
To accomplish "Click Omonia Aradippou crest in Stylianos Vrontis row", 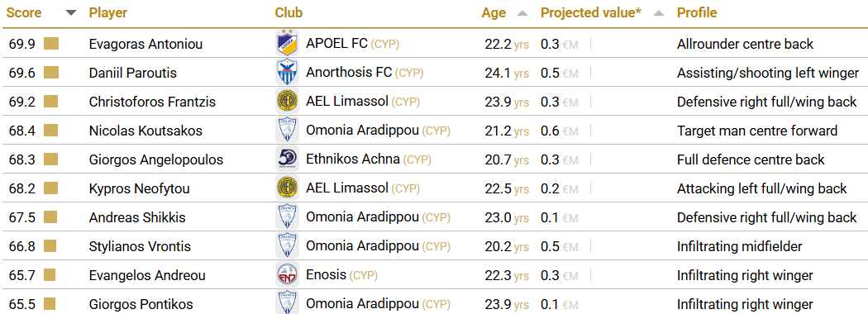I will coord(287,246).
